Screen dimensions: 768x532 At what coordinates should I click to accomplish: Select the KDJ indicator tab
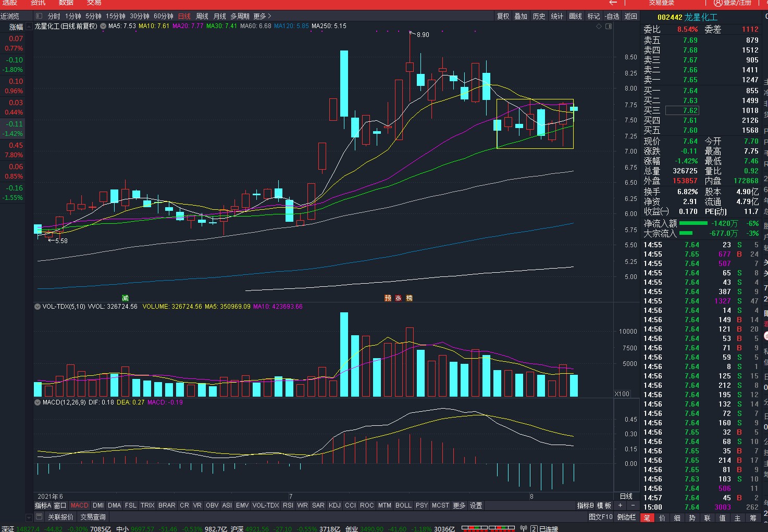point(335,505)
